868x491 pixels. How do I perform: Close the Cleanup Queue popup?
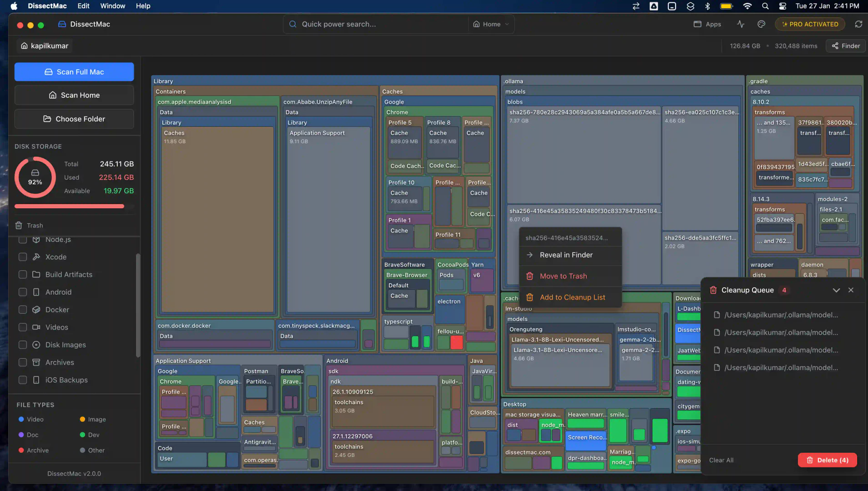point(851,290)
